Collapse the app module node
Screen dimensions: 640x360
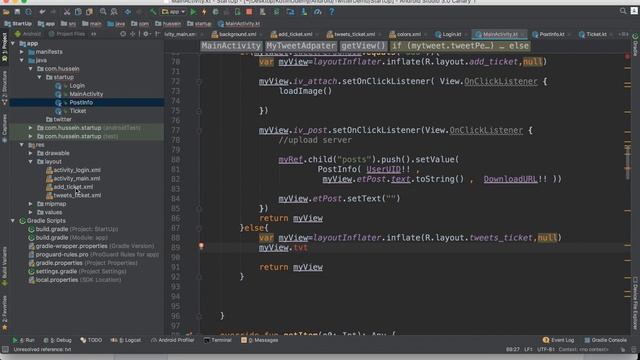[13, 43]
